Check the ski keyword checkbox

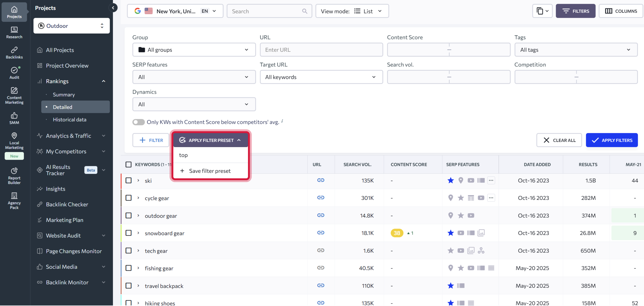pos(129,180)
